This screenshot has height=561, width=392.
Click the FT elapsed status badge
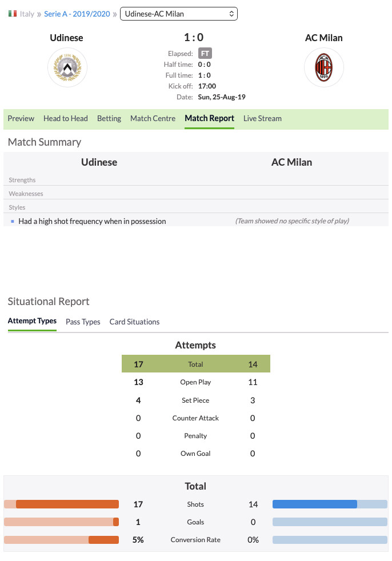coord(205,53)
